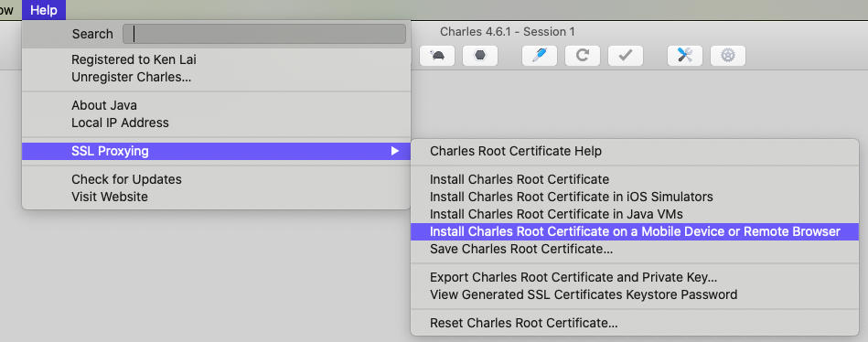Choose Install Charles Root Certificate
868x342 pixels.
pos(635,179)
